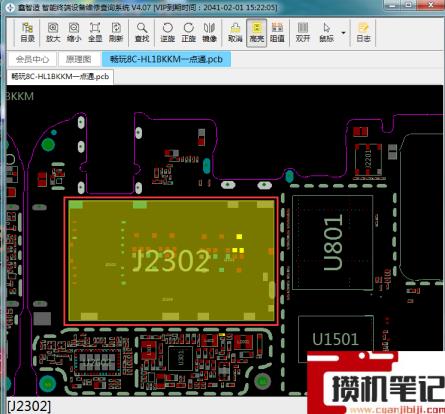The width and height of the screenshot is (445, 414).
Task: Click the [J2302] status bar text
Action: click(x=29, y=406)
